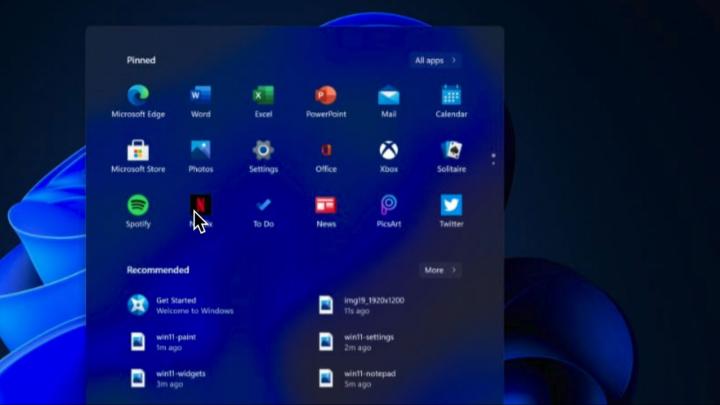Launch Spotify from pinned apps

[x=138, y=212]
